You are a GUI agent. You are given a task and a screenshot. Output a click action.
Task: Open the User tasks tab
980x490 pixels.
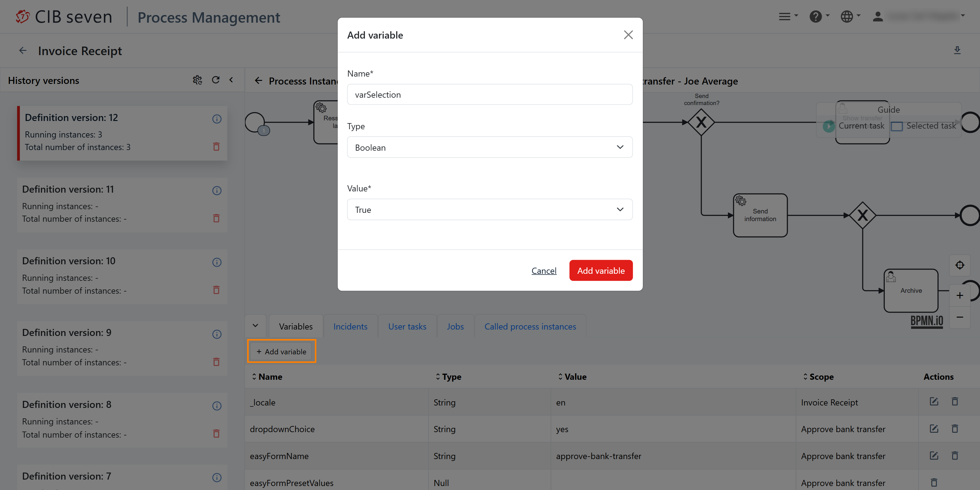(407, 326)
